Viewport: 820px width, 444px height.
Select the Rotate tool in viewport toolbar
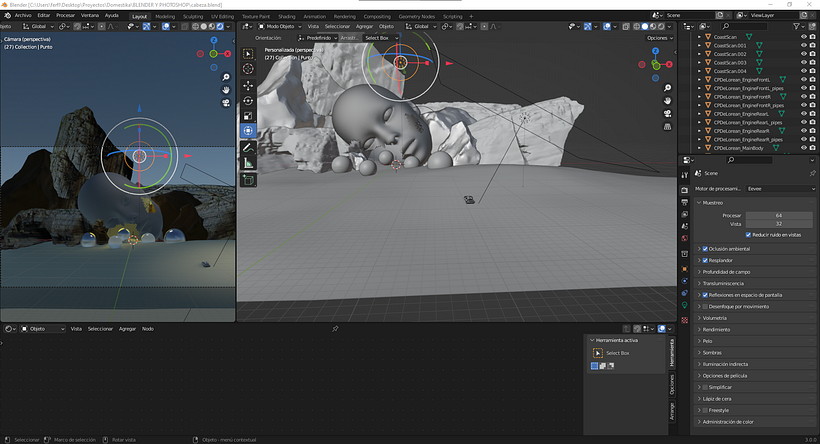pos(249,100)
